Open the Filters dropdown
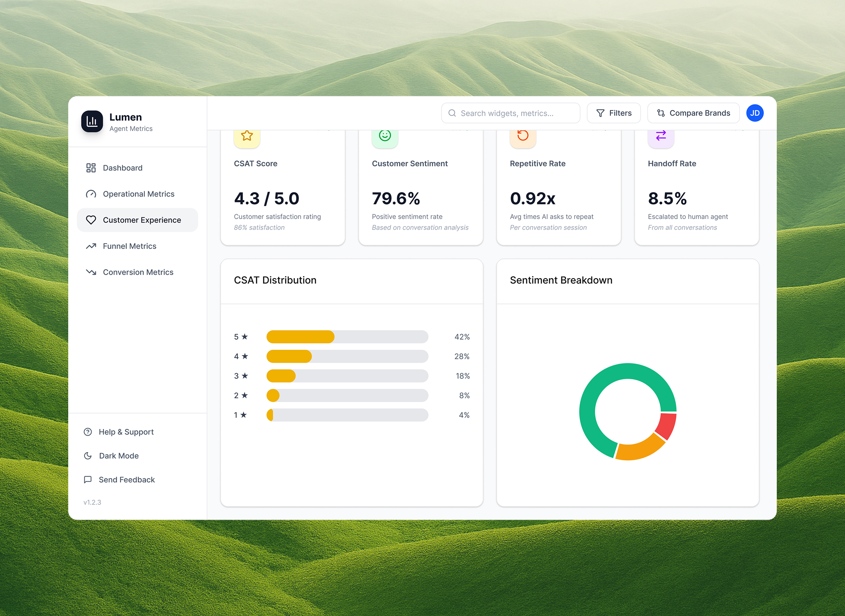845x616 pixels. tap(614, 113)
